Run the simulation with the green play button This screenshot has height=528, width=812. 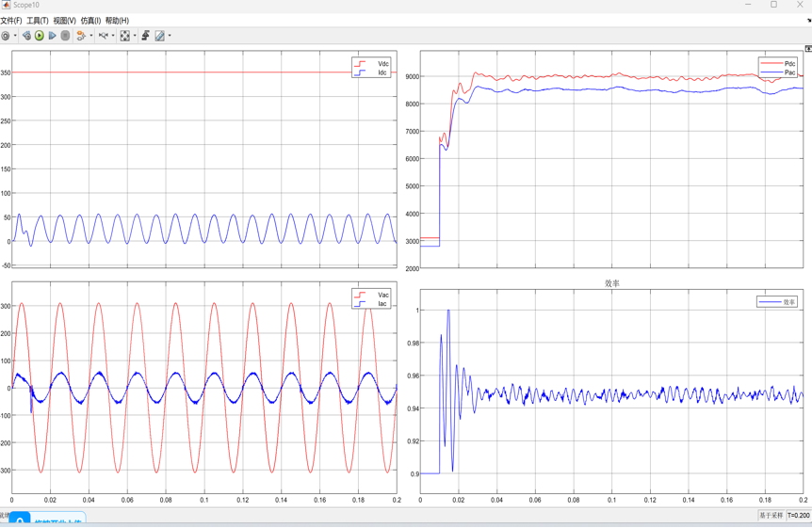click(40, 36)
